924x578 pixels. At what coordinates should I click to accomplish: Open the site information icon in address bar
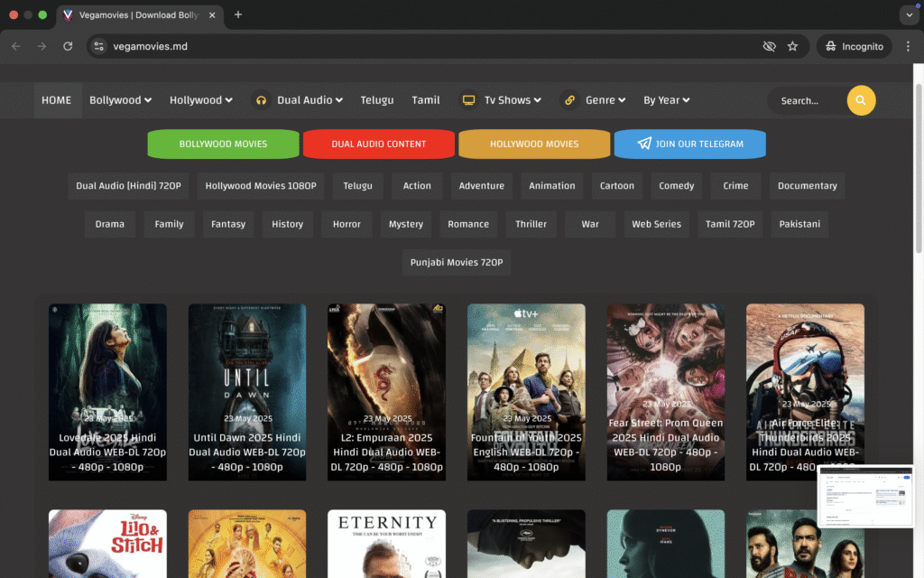tap(99, 46)
